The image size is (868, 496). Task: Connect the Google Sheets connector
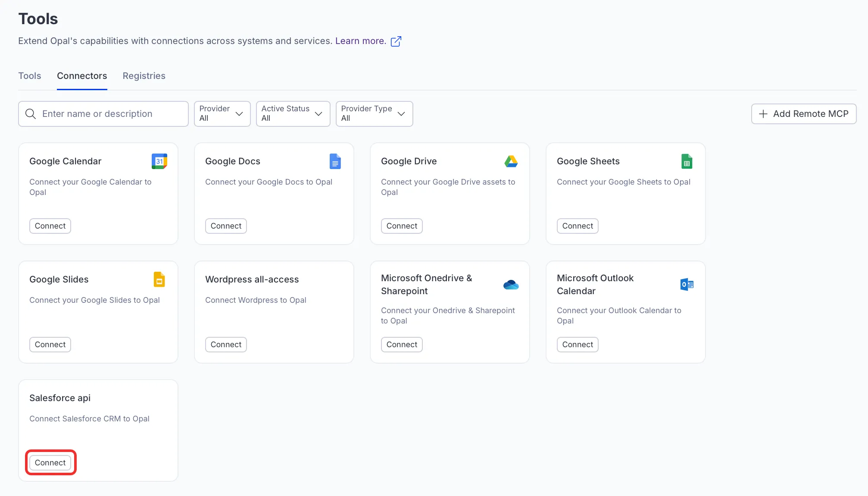[578, 226]
